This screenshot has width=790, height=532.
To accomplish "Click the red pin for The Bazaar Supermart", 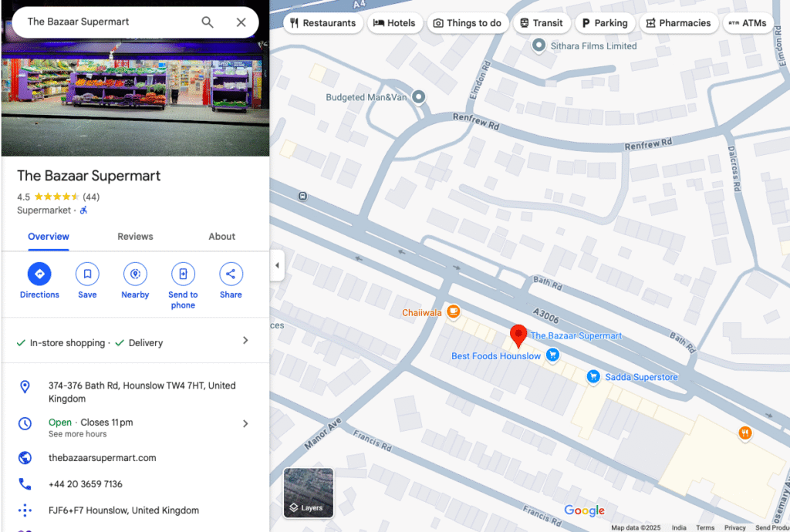I will (x=518, y=335).
